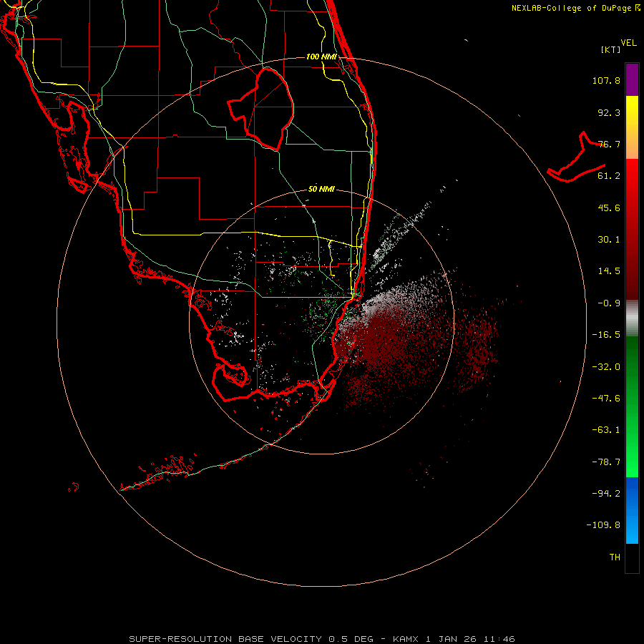Click the 61.2 velocity scale value
The width and height of the screenshot is (644, 644).
pos(609,176)
